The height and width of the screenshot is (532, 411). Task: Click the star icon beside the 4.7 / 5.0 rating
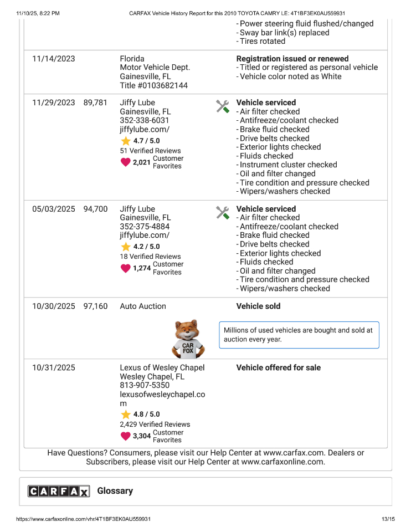coord(126,141)
